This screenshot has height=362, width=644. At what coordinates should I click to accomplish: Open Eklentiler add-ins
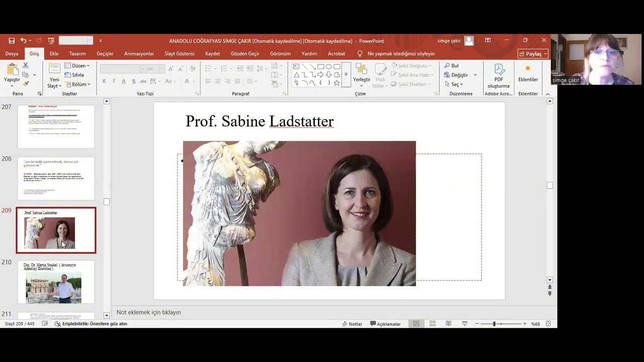pos(528,73)
